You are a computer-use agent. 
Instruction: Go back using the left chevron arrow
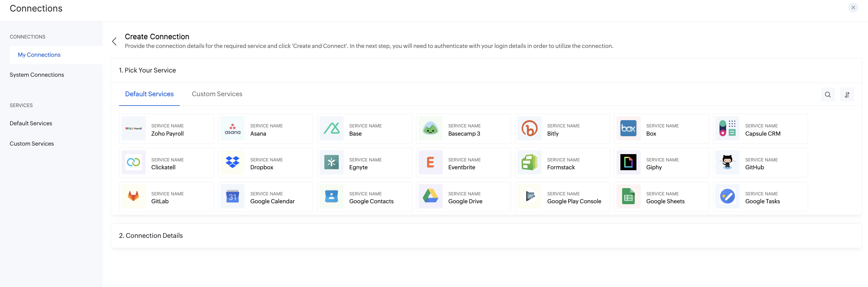coord(114,42)
